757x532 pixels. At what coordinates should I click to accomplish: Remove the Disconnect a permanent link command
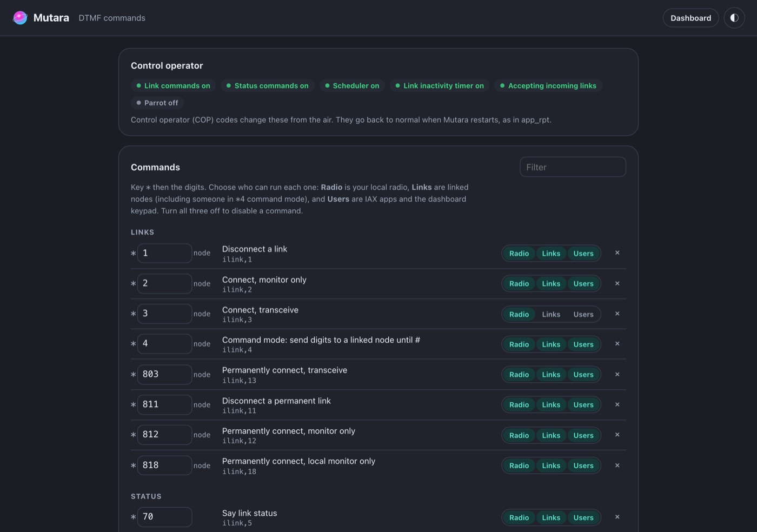617,404
